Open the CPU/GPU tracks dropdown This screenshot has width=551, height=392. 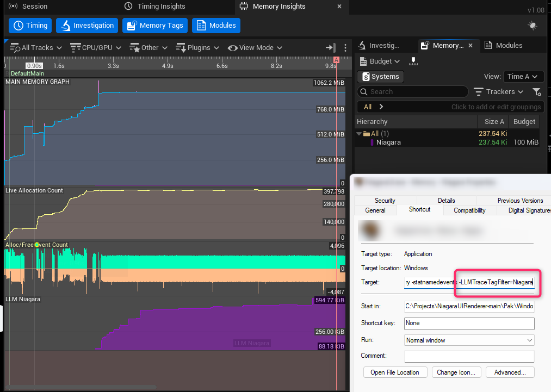[96, 48]
